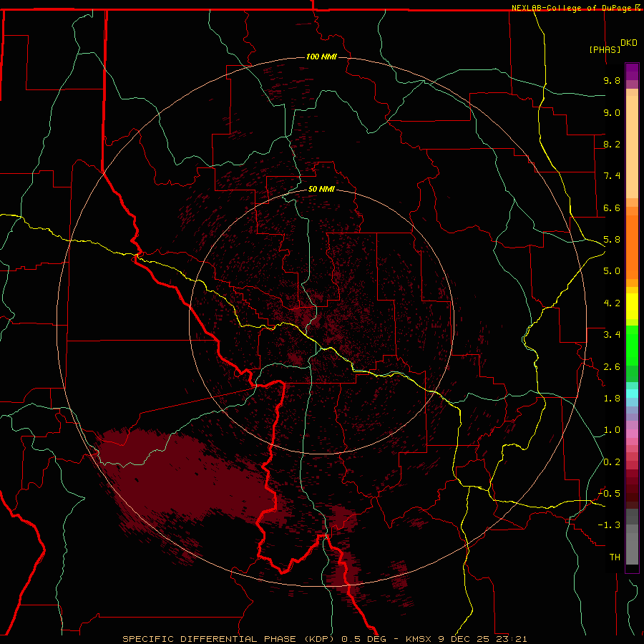Screen dimensions: 644x644
Task: Click SPECIFIC DIFFERENTIAL PHASE (KDP) in the caption
Action: (230, 639)
